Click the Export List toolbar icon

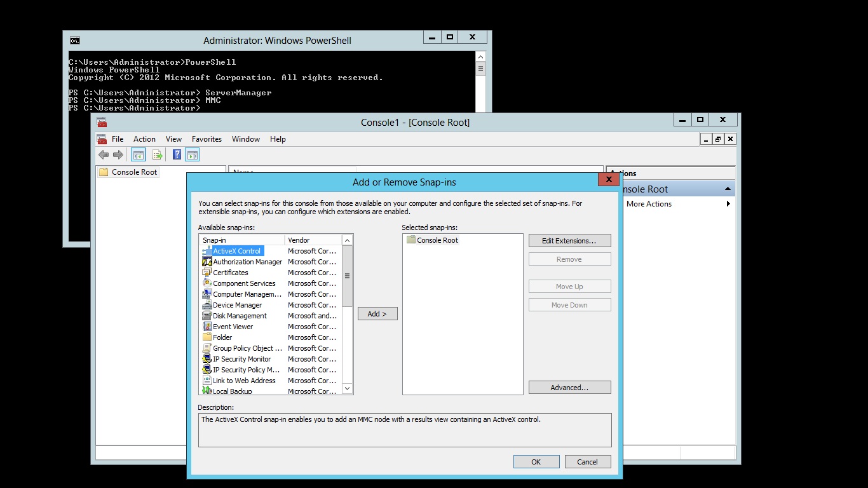point(157,154)
